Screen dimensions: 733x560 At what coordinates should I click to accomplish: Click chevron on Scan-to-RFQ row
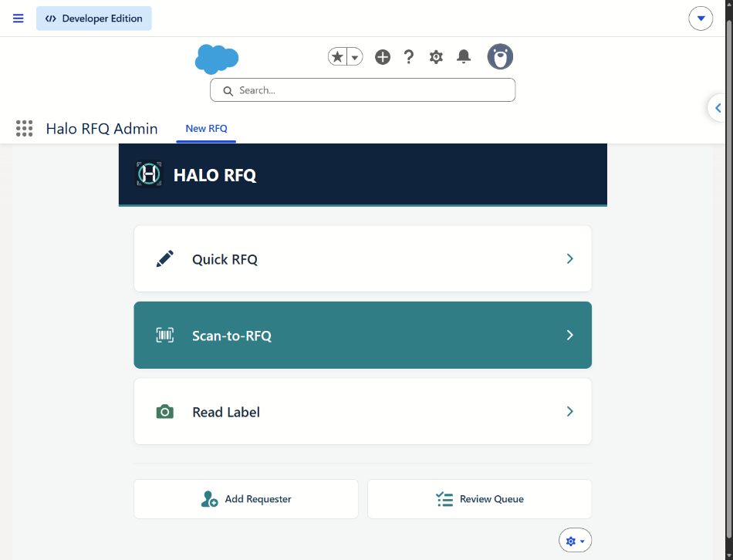(570, 335)
